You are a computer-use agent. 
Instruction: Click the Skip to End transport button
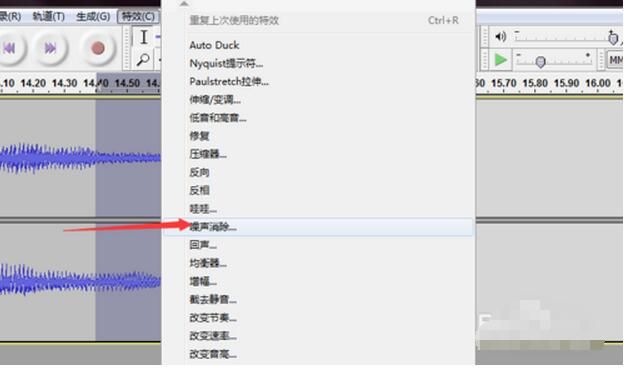pyautogui.click(x=50, y=48)
